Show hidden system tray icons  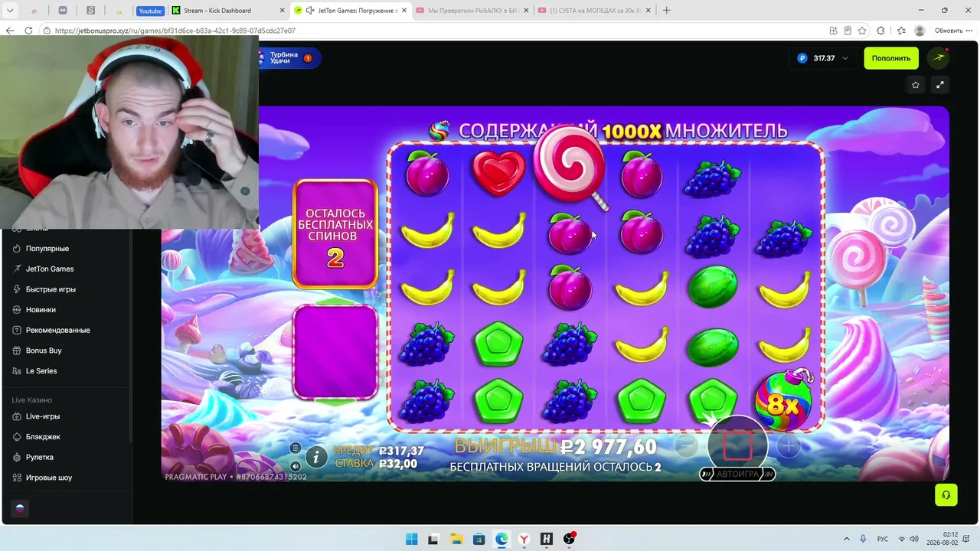pos(846,539)
